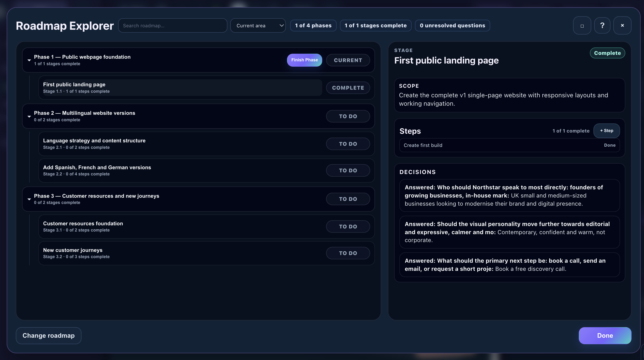Add a new step with + Step
Image resolution: width=644 pixels, height=360 pixels.
point(606,131)
